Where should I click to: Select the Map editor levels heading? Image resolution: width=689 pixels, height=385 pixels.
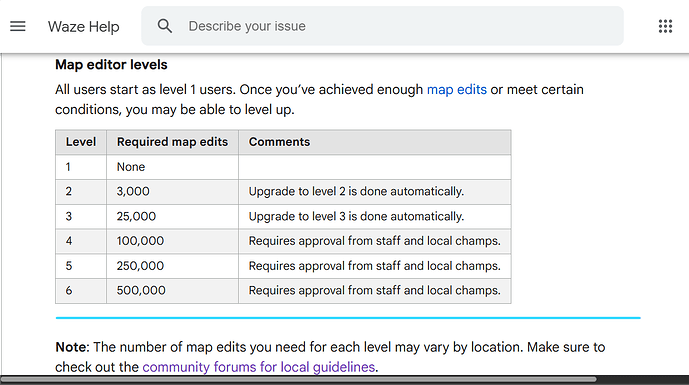[x=111, y=65]
